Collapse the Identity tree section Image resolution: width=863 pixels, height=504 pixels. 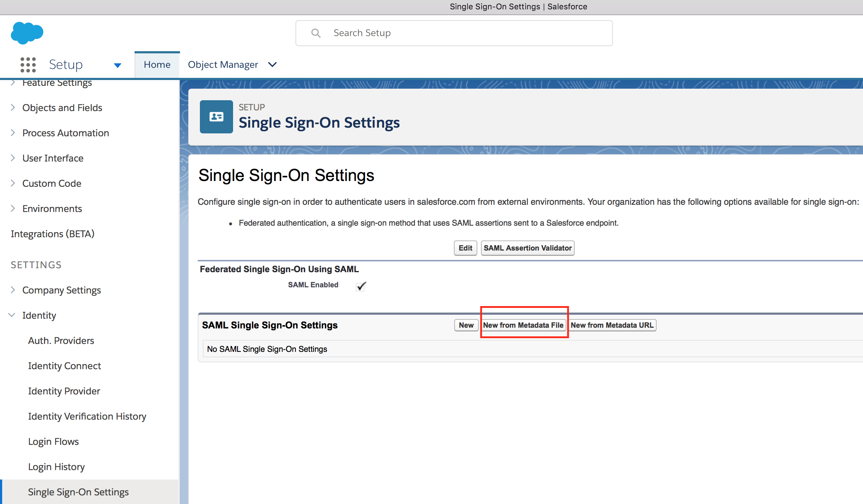point(12,315)
